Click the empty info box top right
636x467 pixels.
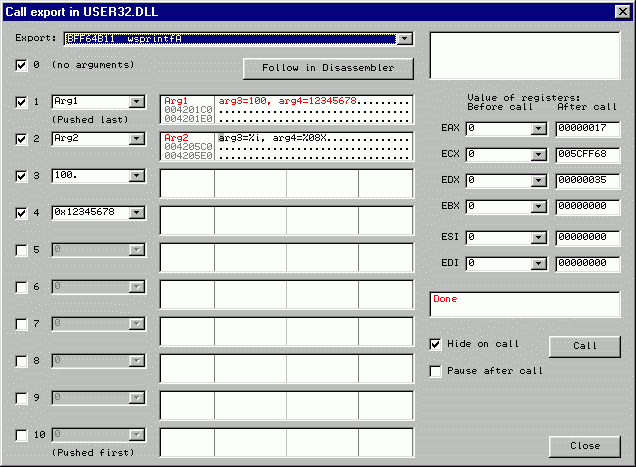click(x=525, y=56)
